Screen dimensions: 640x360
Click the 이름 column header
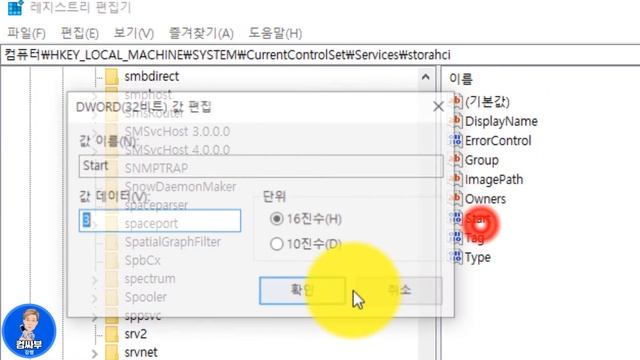pyautogui.click(x=461, y=78)
